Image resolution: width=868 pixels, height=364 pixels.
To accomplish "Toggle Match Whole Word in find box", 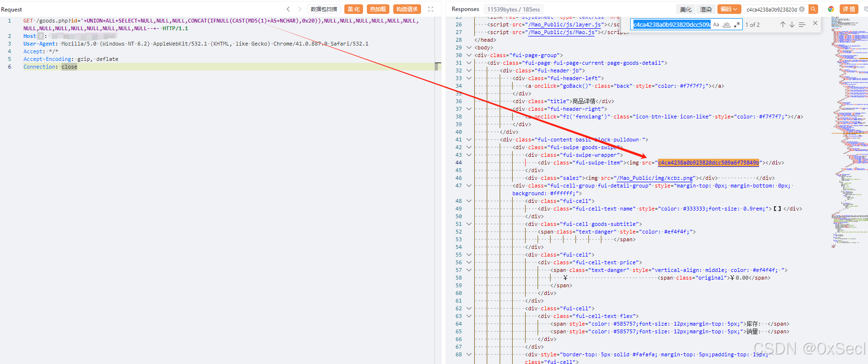I will click(727, 24).
